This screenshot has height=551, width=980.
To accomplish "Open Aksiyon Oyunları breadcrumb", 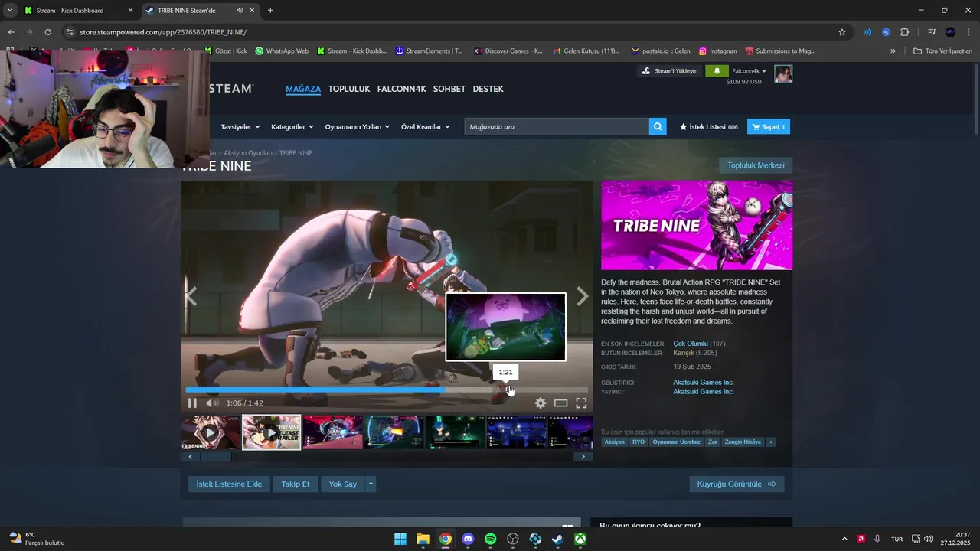I will click(248, 153).
